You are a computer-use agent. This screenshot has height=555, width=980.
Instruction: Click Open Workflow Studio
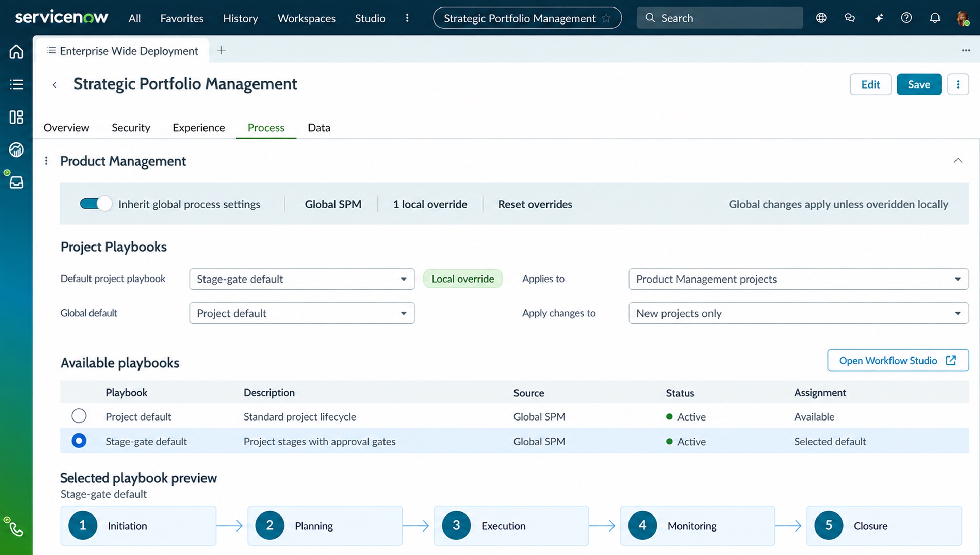898,360
